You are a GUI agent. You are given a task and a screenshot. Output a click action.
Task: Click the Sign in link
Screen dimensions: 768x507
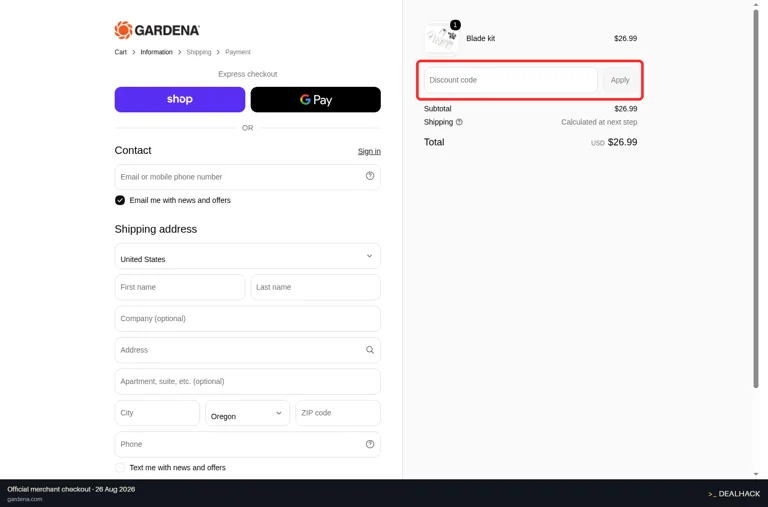(x=369, y=151)
